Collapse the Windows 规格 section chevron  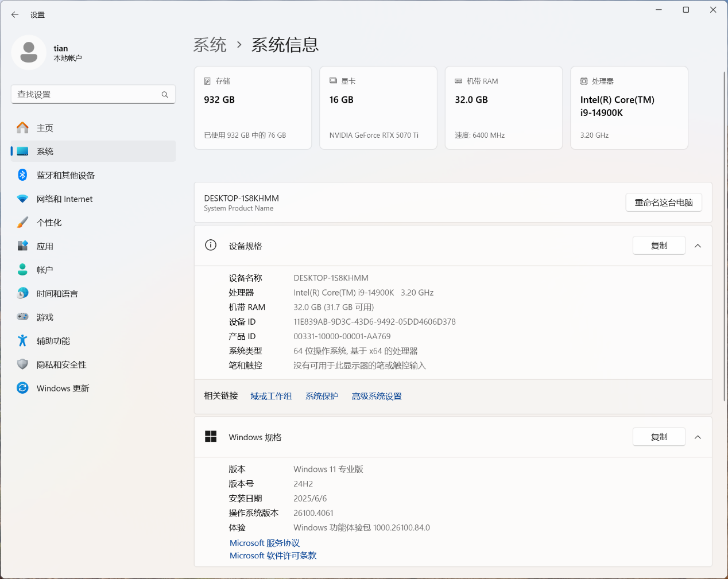(x=698, y=437)
